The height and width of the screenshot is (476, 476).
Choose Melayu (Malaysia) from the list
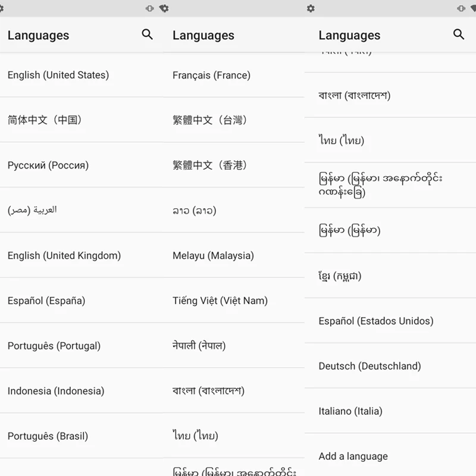tap(234, 255)
